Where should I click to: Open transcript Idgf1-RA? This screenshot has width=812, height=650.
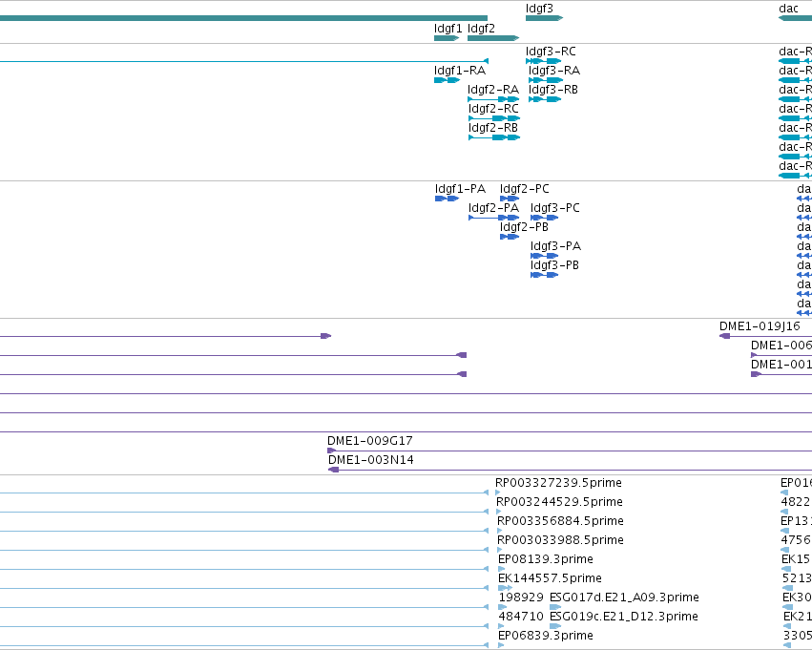(460, 71)
